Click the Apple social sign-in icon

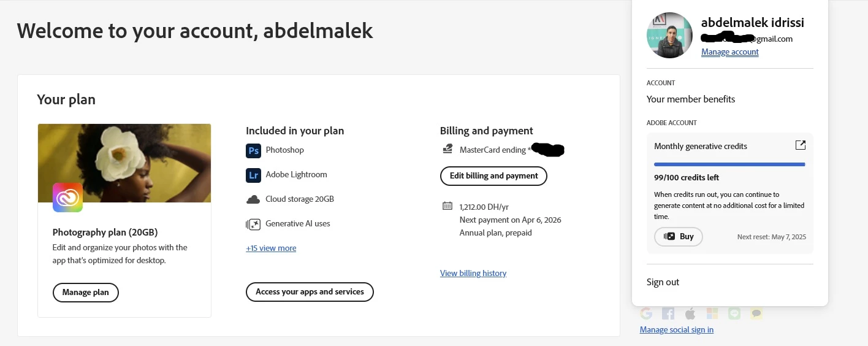pyautogui.click(x=690, y=313)
